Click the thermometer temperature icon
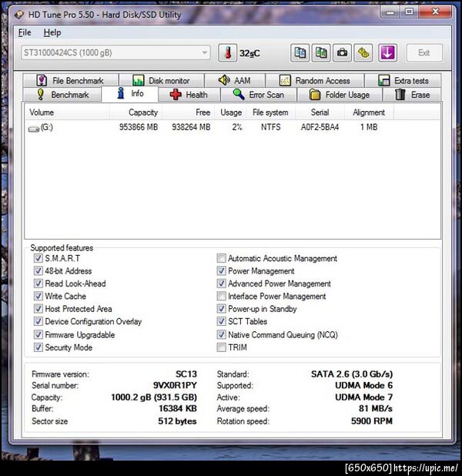Viewport: 462px width, 476px height. click(x=227, y=53)
